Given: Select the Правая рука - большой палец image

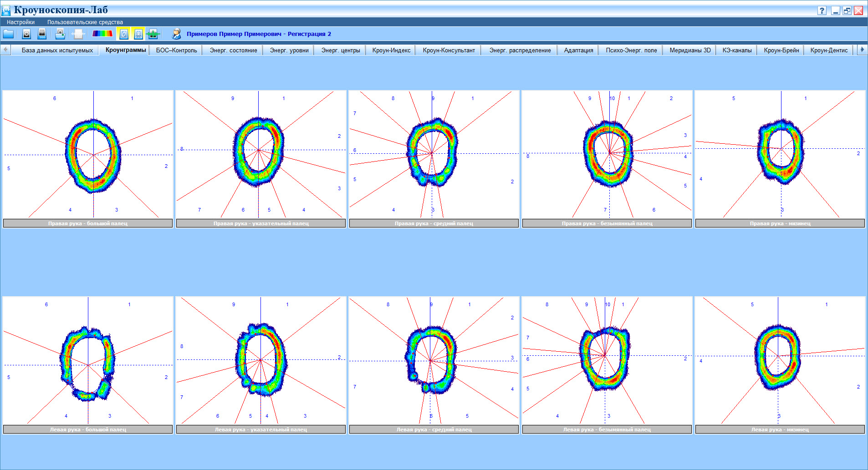Looking at the screenshot, I should coord(88,159).
